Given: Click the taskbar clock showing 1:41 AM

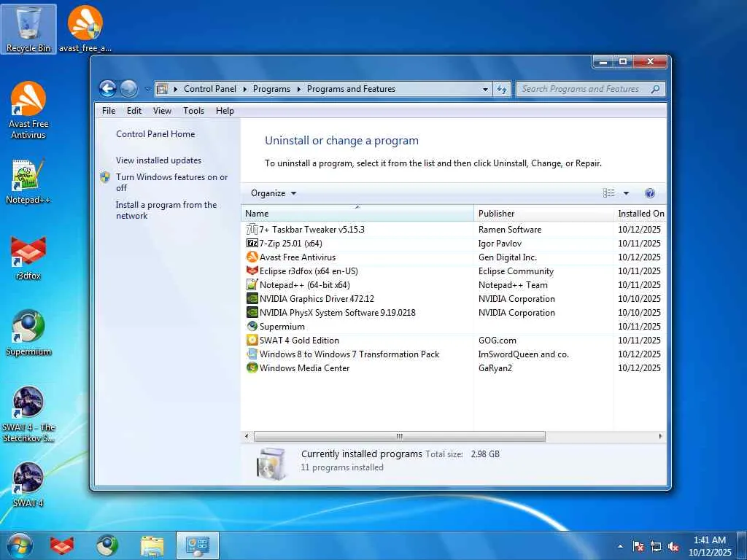Looking at the screenshot, I should tap(709, 545).
